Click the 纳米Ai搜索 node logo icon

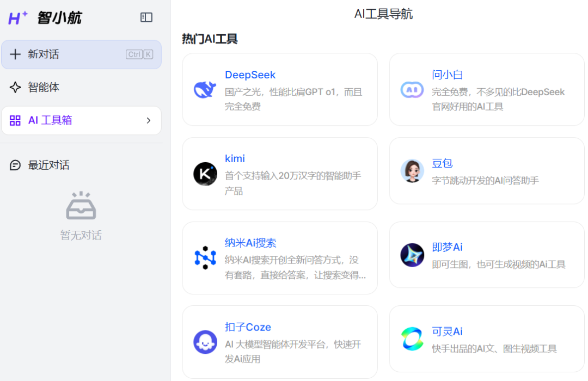click(x=205, y=258)
